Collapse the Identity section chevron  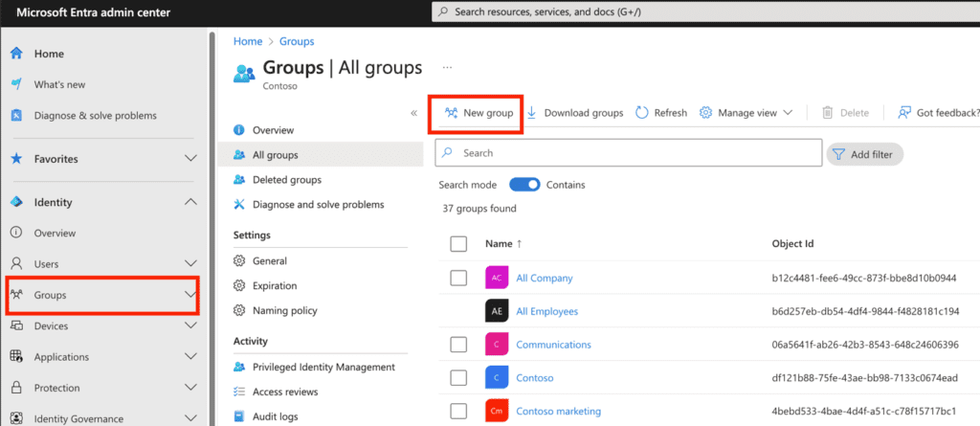tap(191, 202)
